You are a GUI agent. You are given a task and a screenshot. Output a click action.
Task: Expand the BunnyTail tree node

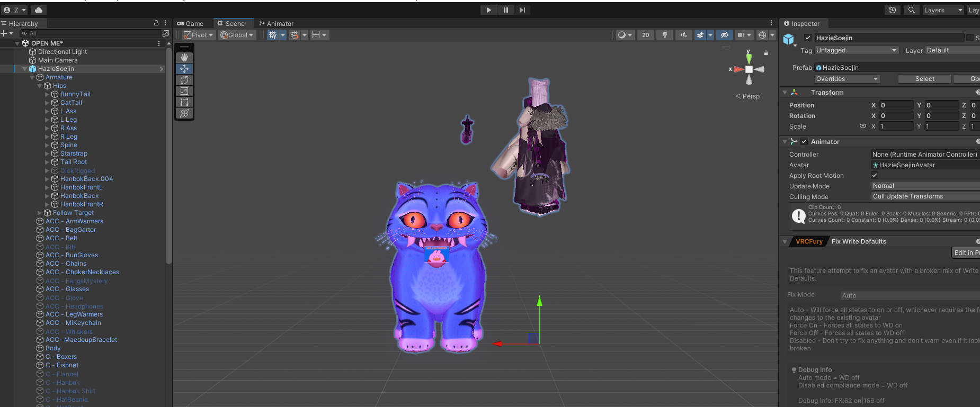(x=47, y=94)
